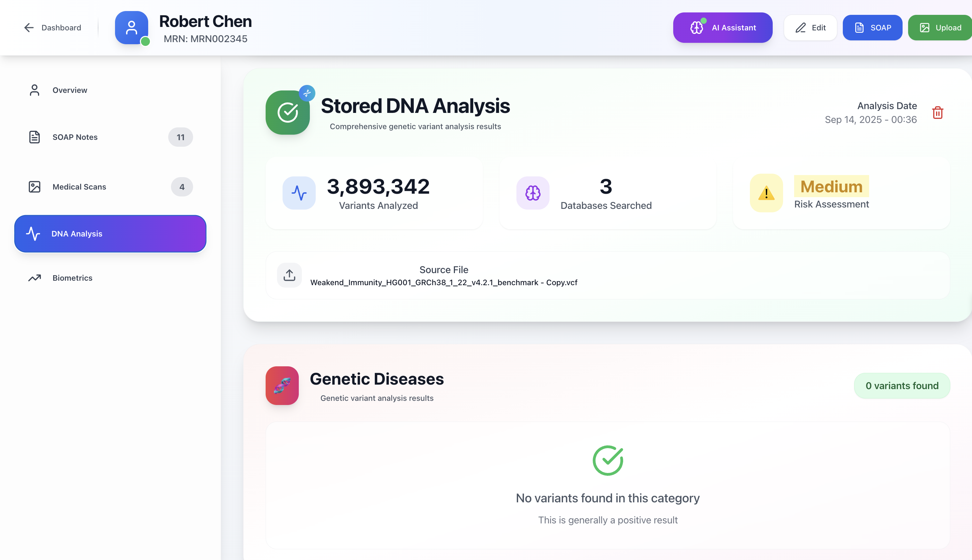
Task: Open the SOAP Notes section
Action: (75, 137)
